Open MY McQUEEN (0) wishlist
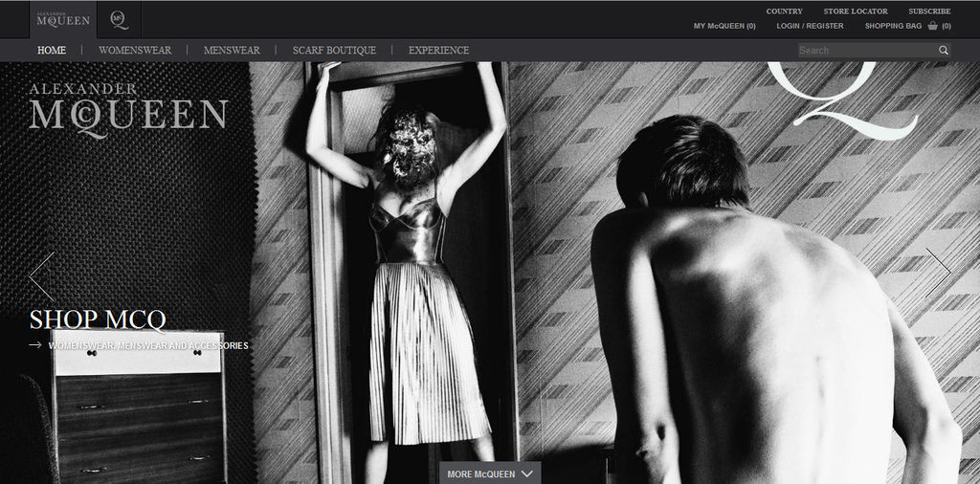The image size is (980, 484). (x=725, y=26)
